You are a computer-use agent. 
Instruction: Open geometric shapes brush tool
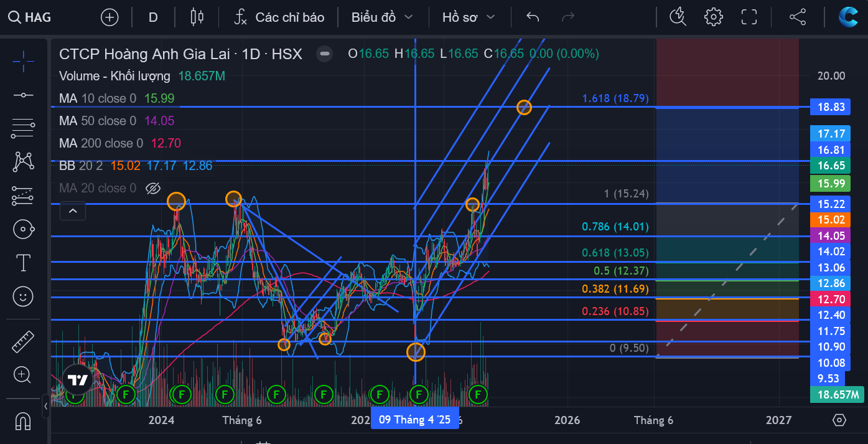coord(24,229)
